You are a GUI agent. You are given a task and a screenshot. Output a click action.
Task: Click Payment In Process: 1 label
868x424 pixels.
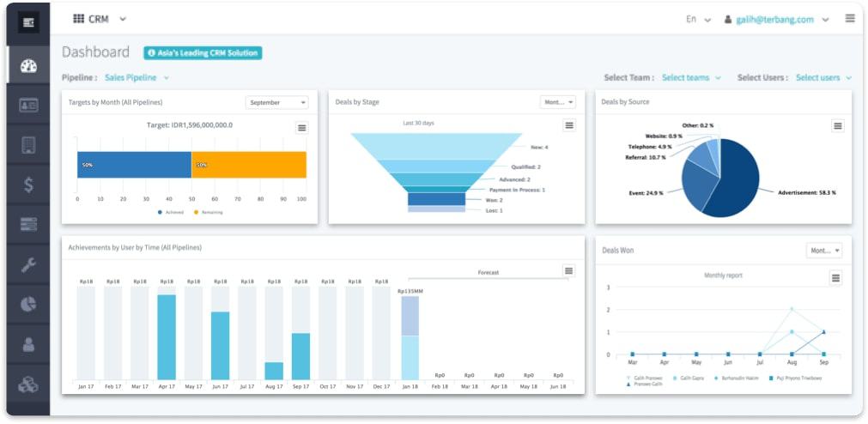pyautogui.click(x=518, y=190)
